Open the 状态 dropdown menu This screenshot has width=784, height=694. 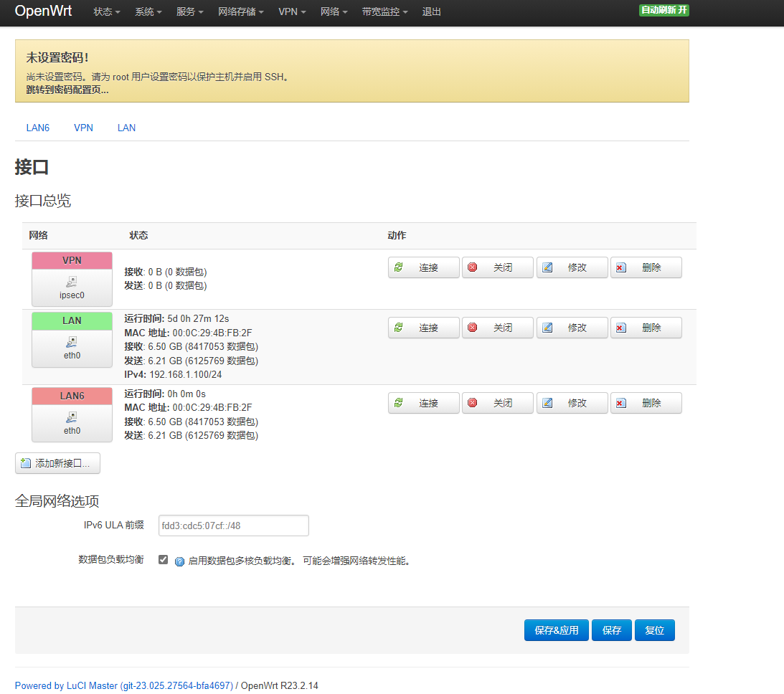106,11
